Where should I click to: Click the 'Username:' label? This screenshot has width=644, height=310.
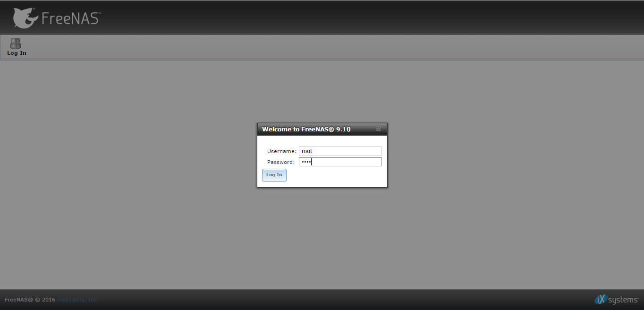[x=282, y=151]
